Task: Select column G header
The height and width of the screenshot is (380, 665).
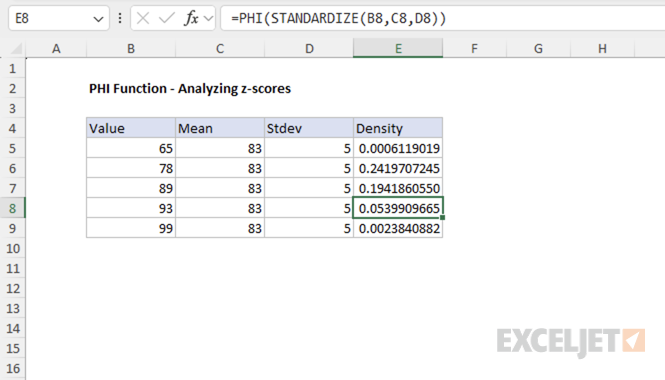Action: tap(538, 49)
